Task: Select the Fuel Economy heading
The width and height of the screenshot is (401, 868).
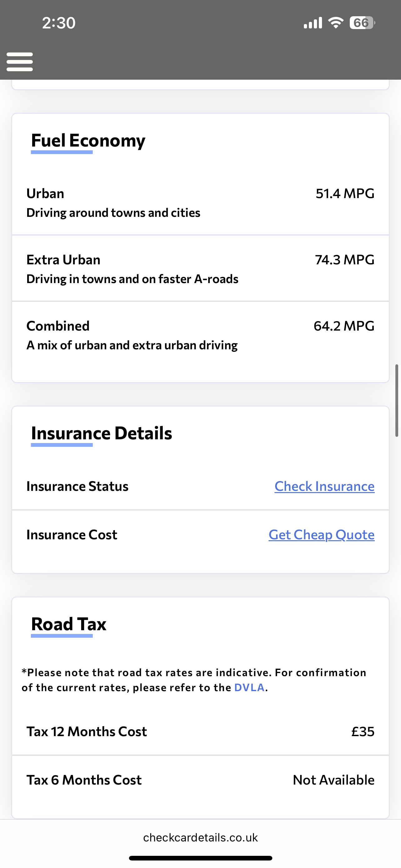Action: [x=88, y=141]
